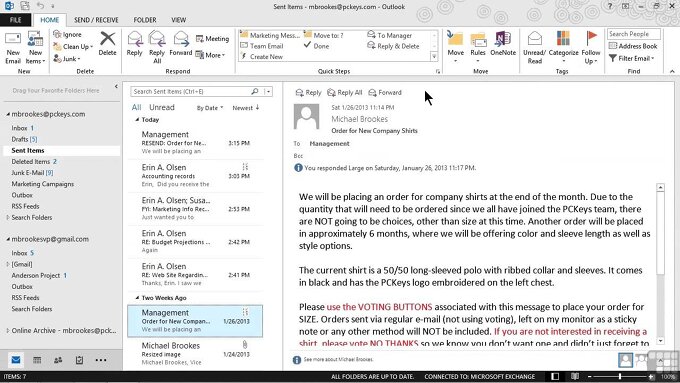The height and width of the screenshot is (383, 680).
Task: Click the ribbon Forward button
Action: pyautogui.click(x=180, y=44)
